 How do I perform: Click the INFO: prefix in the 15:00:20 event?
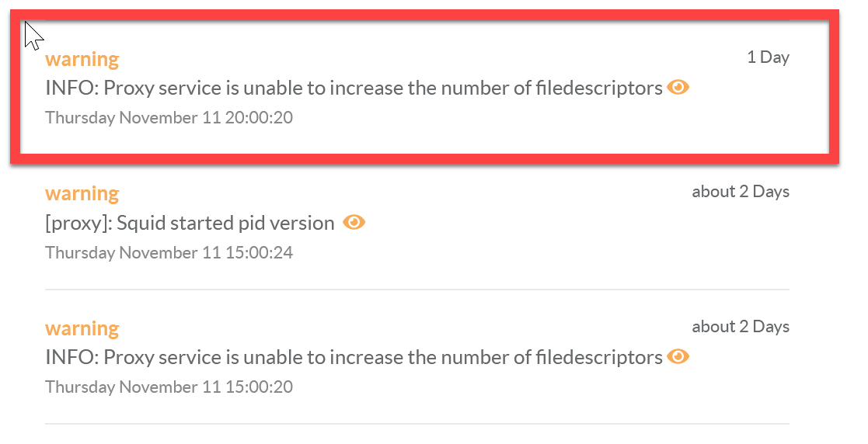71,358
